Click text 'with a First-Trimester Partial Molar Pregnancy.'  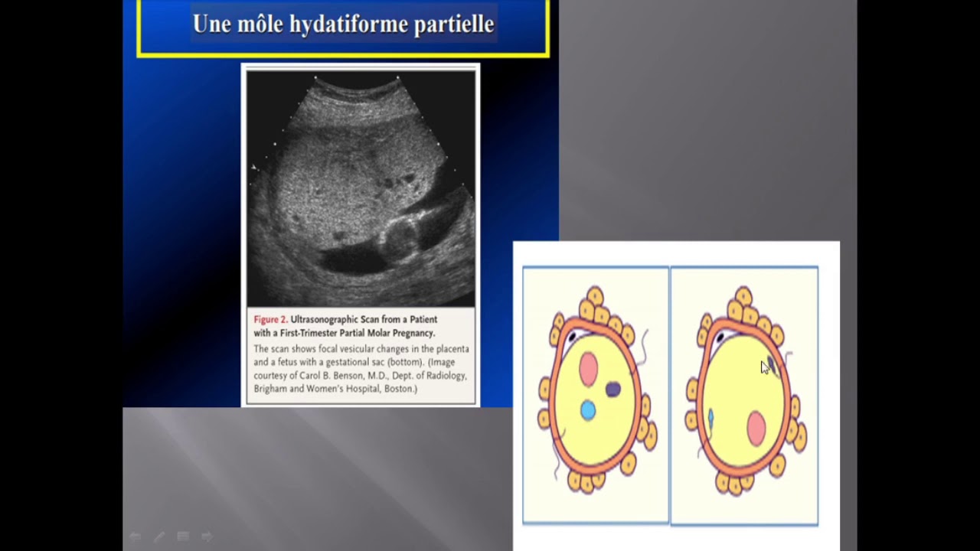coord(345,334)
